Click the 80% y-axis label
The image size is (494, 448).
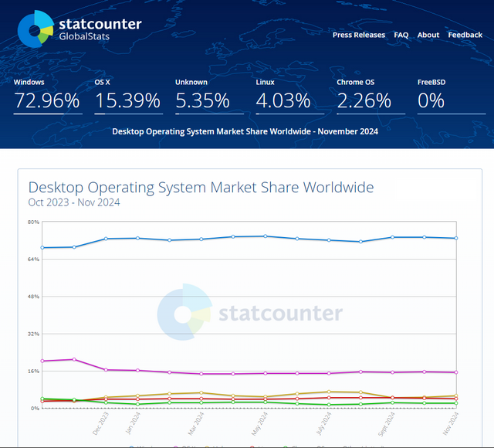coord(33,222)
